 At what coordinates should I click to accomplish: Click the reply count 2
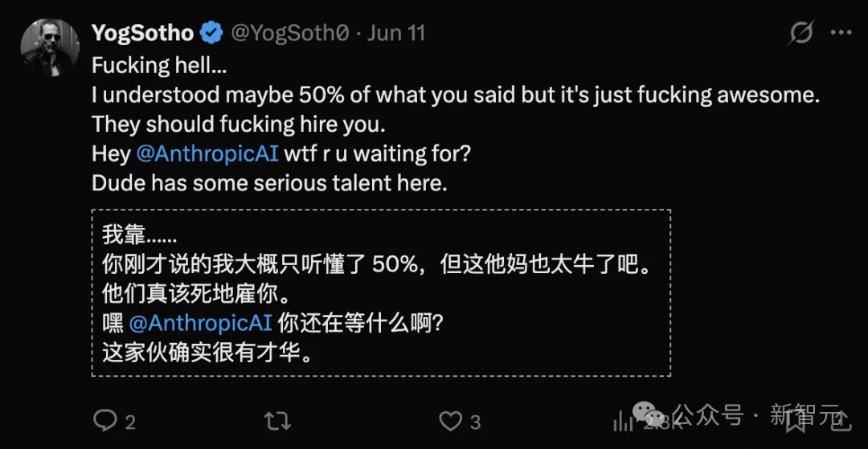tap(130, 423)
